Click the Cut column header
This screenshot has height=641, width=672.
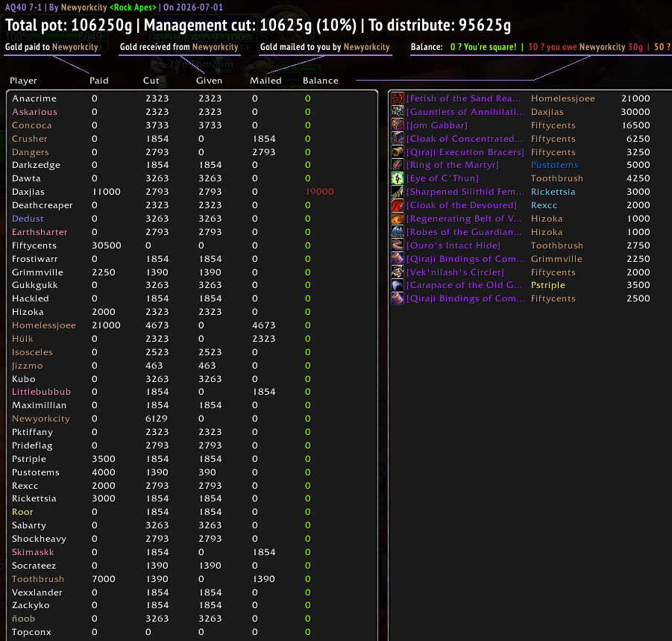151,81
